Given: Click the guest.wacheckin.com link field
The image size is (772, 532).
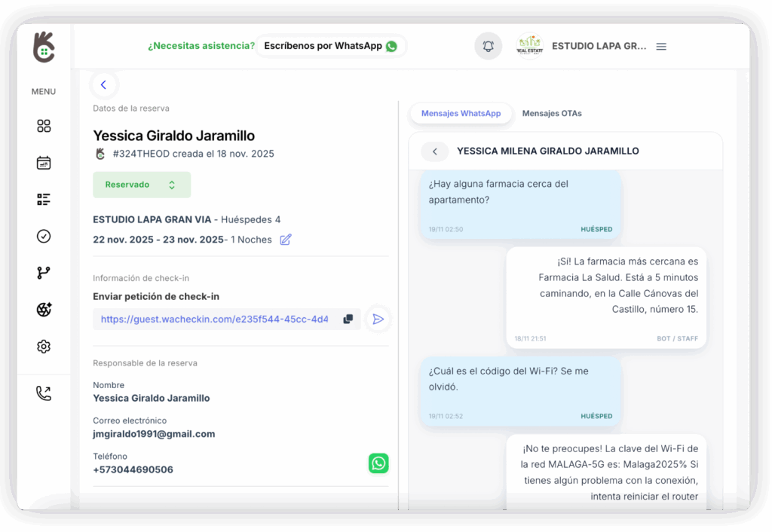Looking at the screenshot, I should pyautogui.click(x=215, y=320).
